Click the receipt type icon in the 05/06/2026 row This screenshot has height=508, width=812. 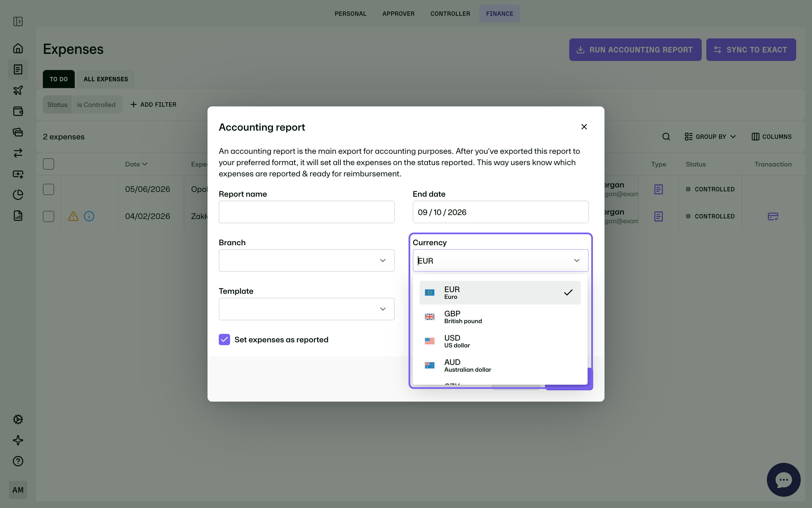[x=658, y=189]
